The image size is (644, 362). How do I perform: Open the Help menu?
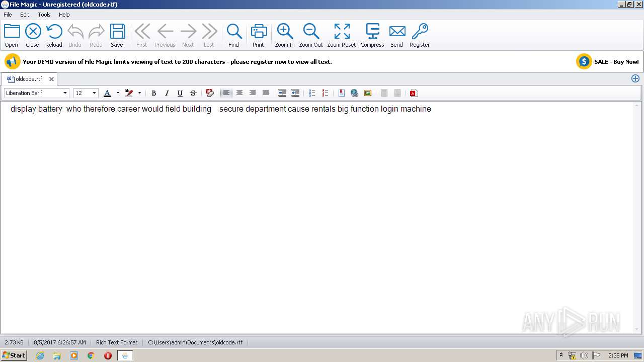64,15
